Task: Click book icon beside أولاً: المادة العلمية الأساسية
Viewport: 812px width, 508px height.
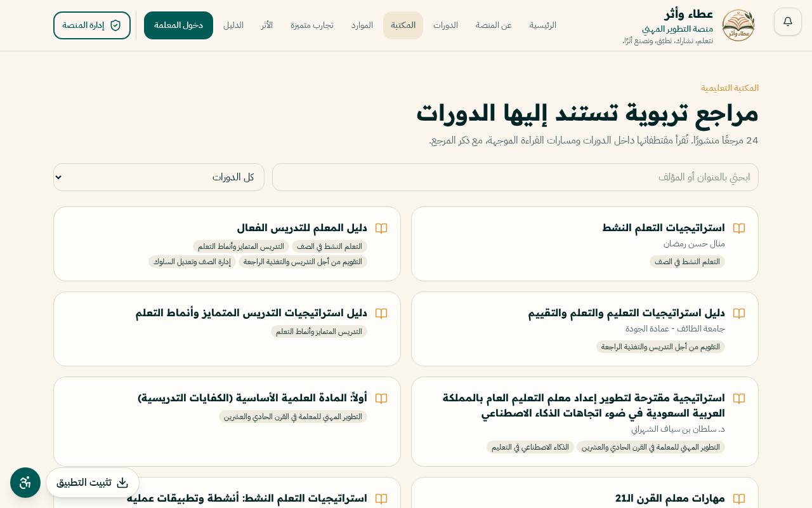Action: coord(381,398)
